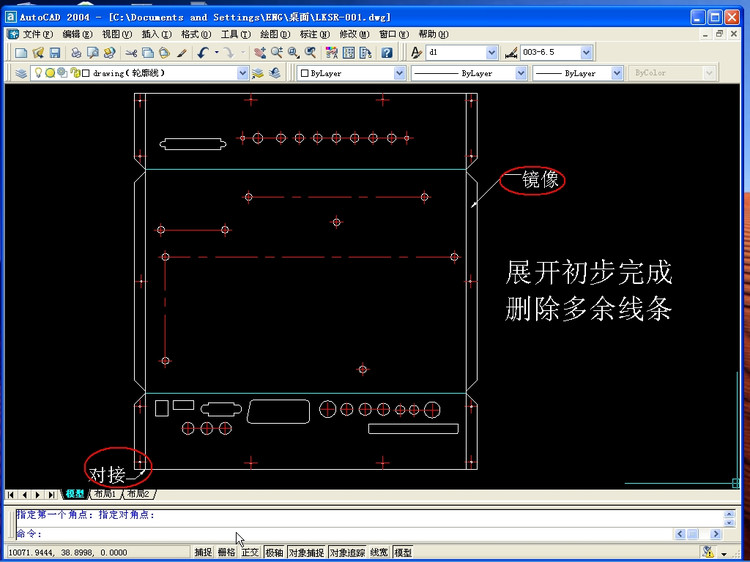Copy objects with the Copy icon
750x562 pixels.
148,53
